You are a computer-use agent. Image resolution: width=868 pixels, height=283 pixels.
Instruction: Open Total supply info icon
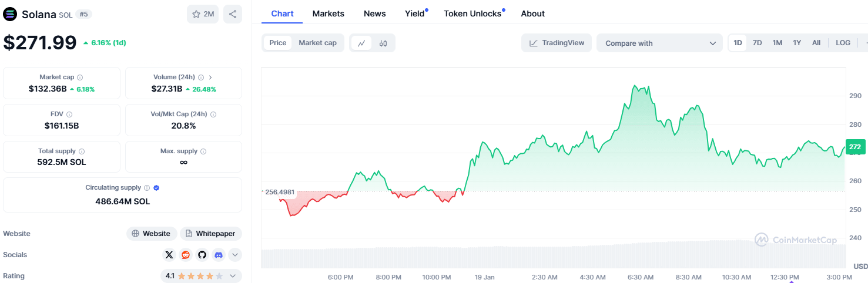pos(82,151)
